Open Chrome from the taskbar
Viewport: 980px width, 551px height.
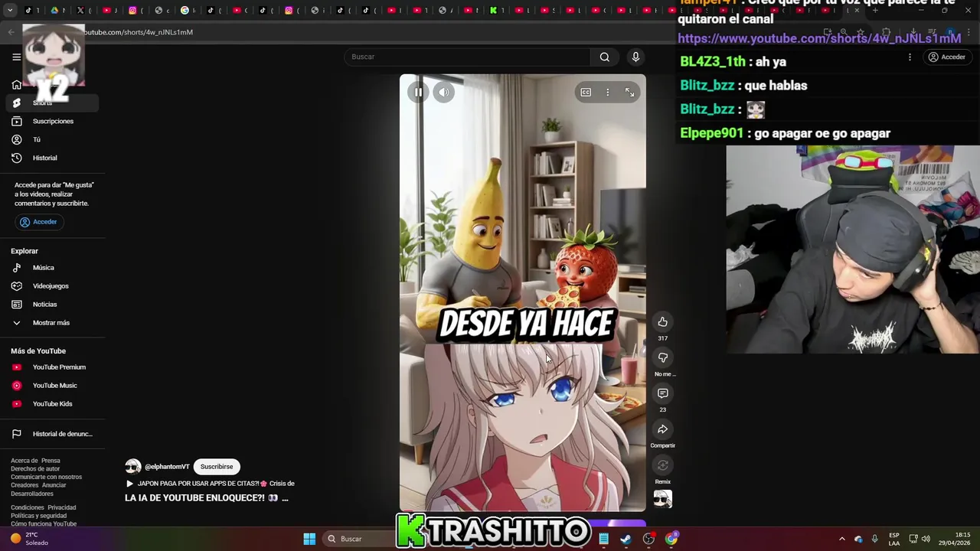[671, 539]
